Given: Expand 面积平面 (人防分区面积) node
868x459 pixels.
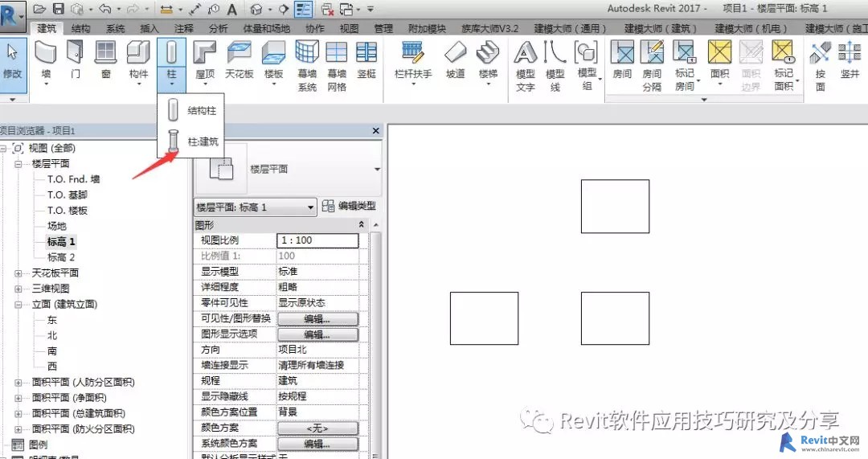Looking at the screenshot, I should click(18, 383).
